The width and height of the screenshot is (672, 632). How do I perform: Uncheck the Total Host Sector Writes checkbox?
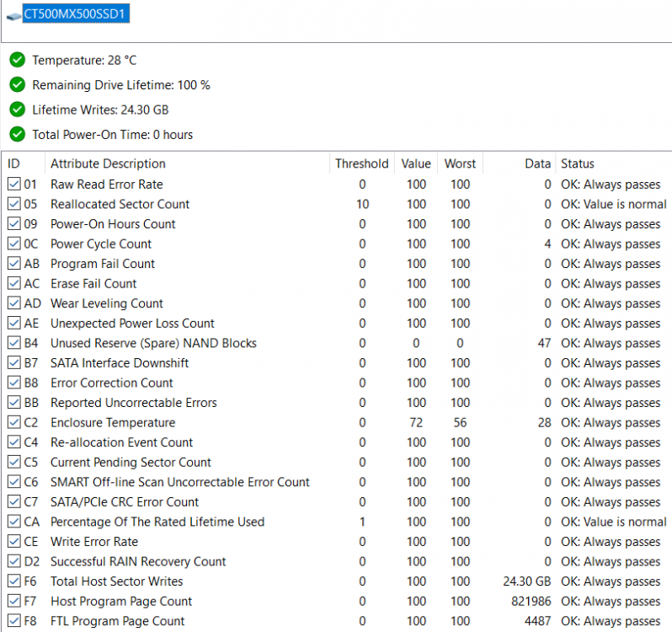pyautogui.click(x=13, y=581)
